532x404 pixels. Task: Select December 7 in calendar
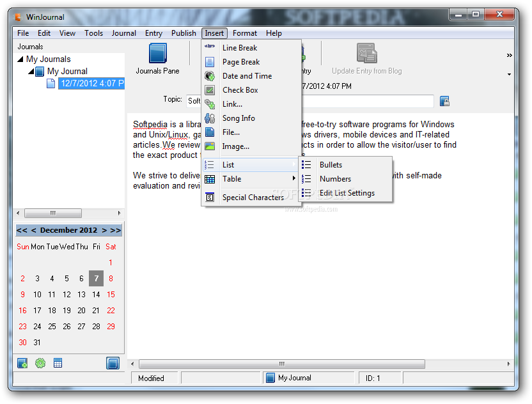[97, 279]
